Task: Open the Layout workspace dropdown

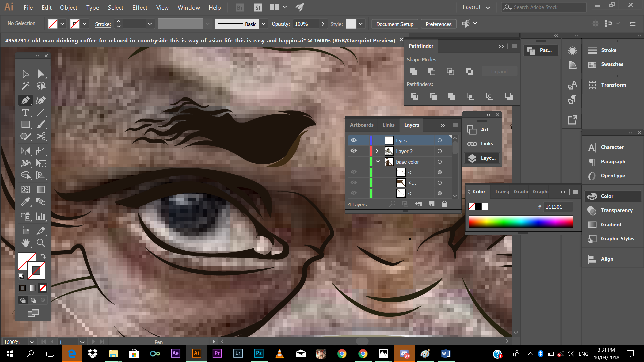Action: [476, 7]
